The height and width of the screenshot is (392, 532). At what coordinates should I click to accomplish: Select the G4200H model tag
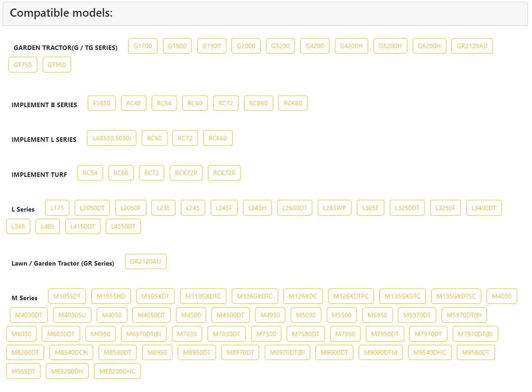coord(351,46)
